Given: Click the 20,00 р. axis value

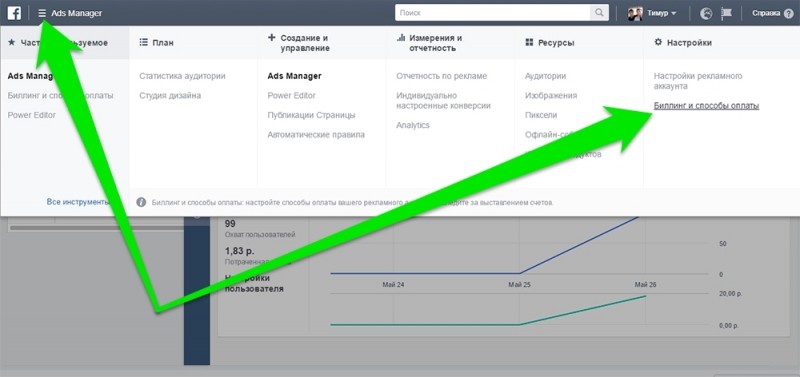Looking at the screenshot, I should pyautogui.click(x=731, y=294).
